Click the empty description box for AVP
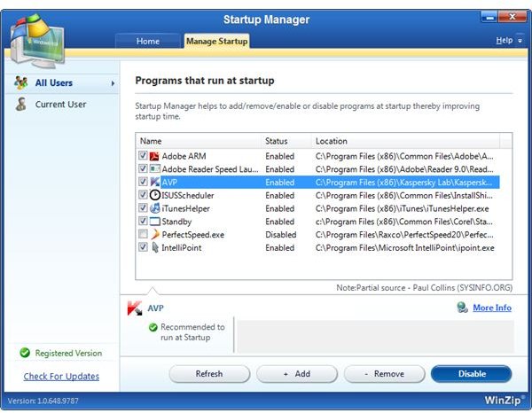The width and height of the screenshot is (532, 413). tap(375, 337)
